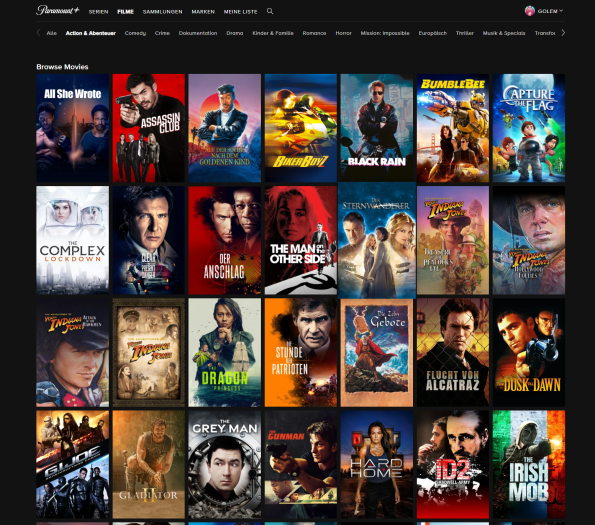Open The Irish Mob poster

point(529,464)
